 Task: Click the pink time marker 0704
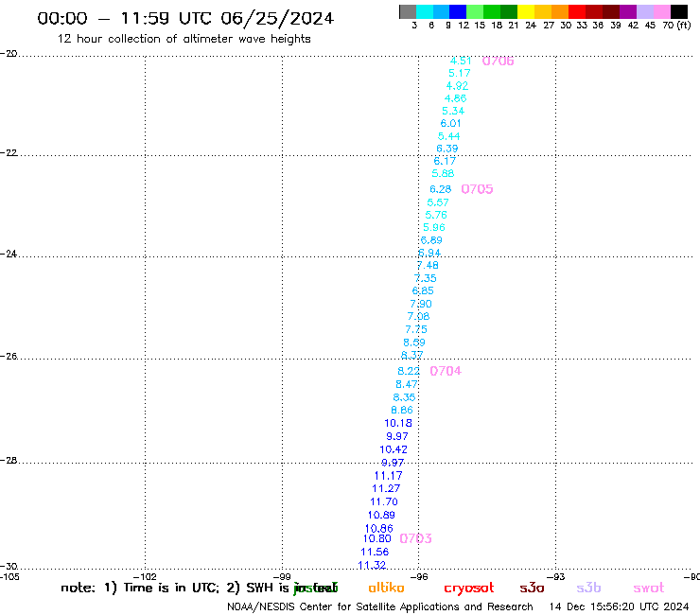tap(446, 371)
